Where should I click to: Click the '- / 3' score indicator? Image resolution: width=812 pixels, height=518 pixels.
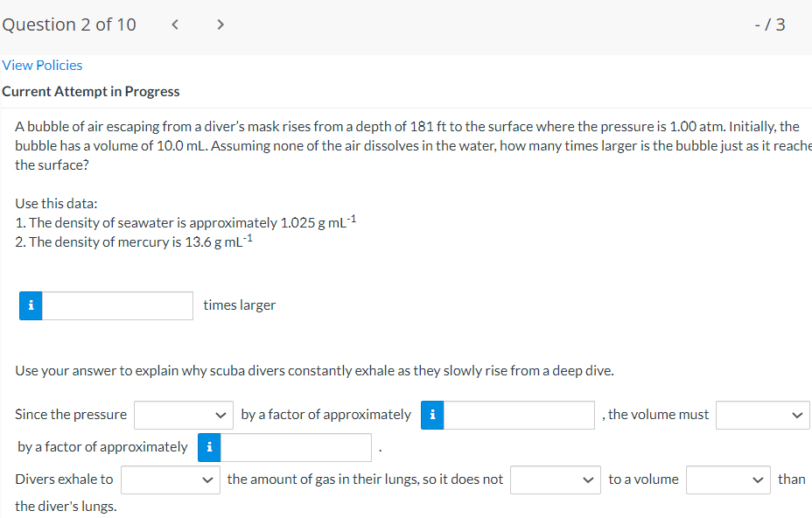pos(770,24)
